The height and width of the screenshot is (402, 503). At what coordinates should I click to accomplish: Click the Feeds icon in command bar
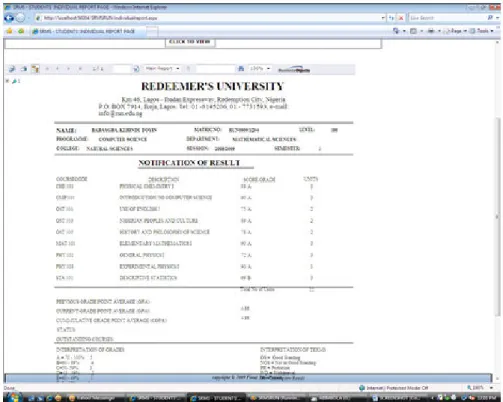click(x=413, y=31)
